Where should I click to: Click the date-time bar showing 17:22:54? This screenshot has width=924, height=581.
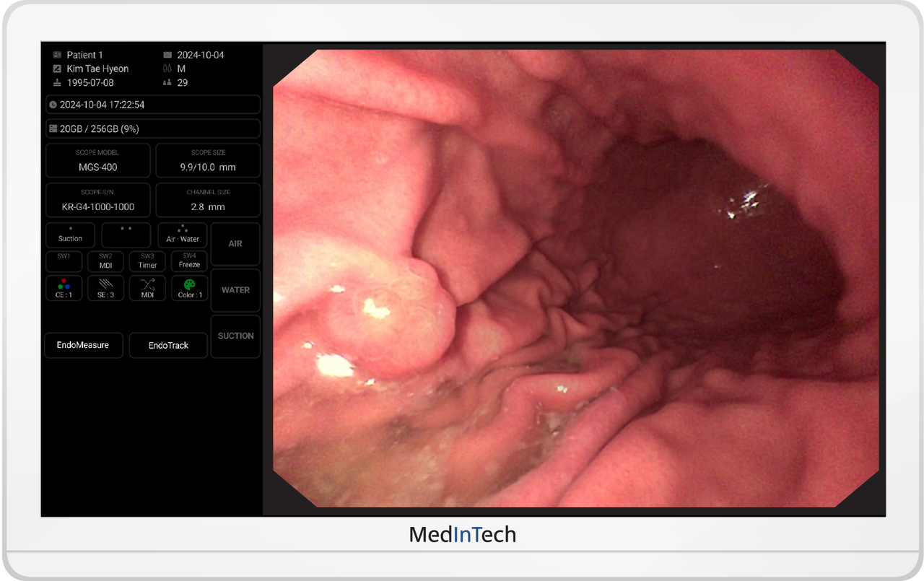(x=152, y=105)
